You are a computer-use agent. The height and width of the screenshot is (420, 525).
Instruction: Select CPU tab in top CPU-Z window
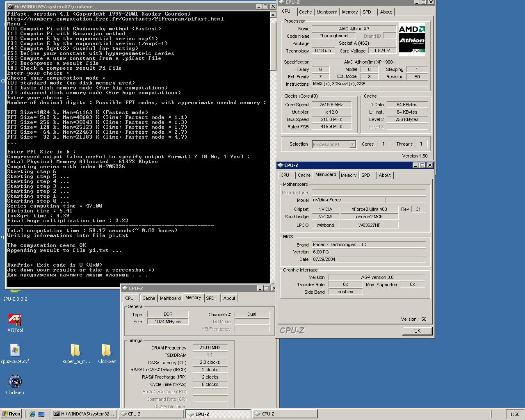click(286, 11)
